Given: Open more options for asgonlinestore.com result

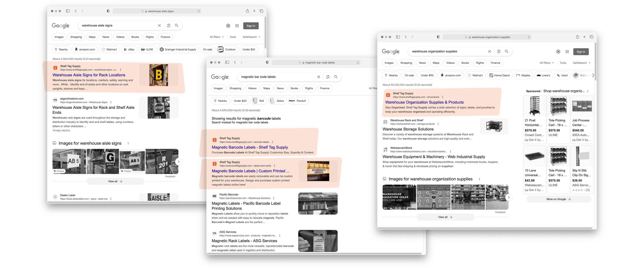Looking at the screenshot, I should point(111,102).
